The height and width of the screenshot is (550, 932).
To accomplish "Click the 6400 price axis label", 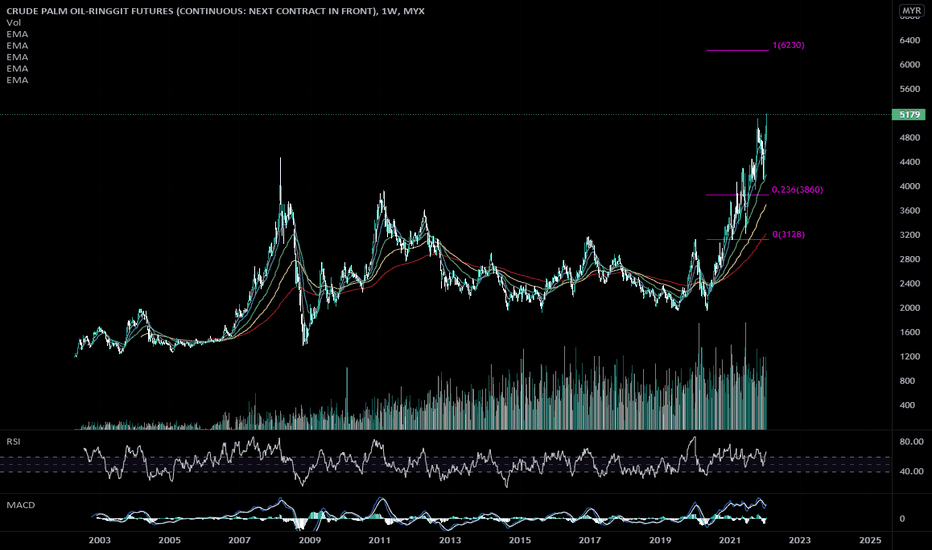I will click(x=909, y=40).
